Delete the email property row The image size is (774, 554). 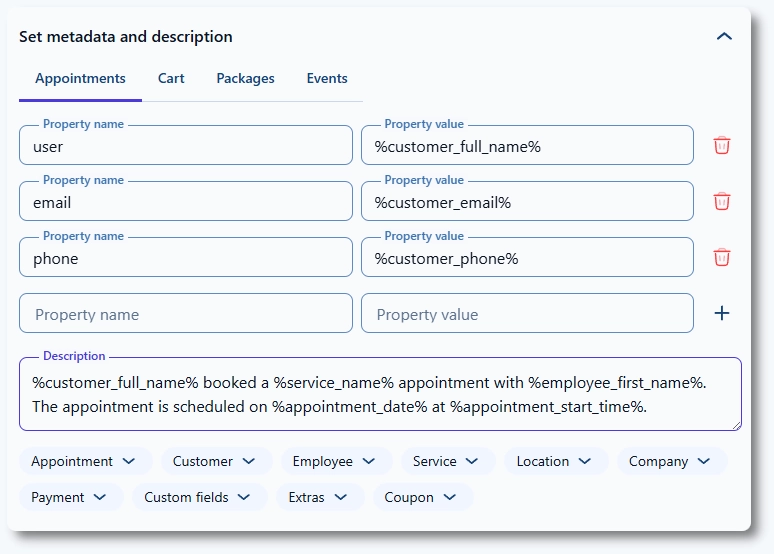click(x=722, y=201)
